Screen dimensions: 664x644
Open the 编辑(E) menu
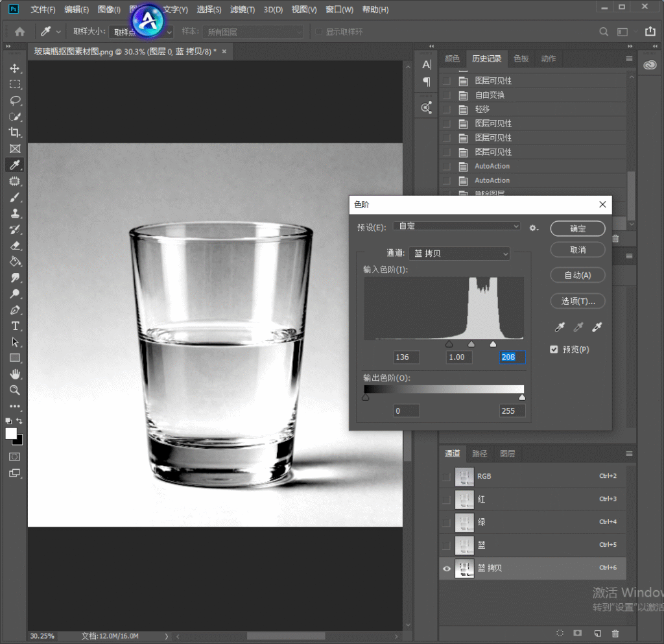click(x=77, y=9)
